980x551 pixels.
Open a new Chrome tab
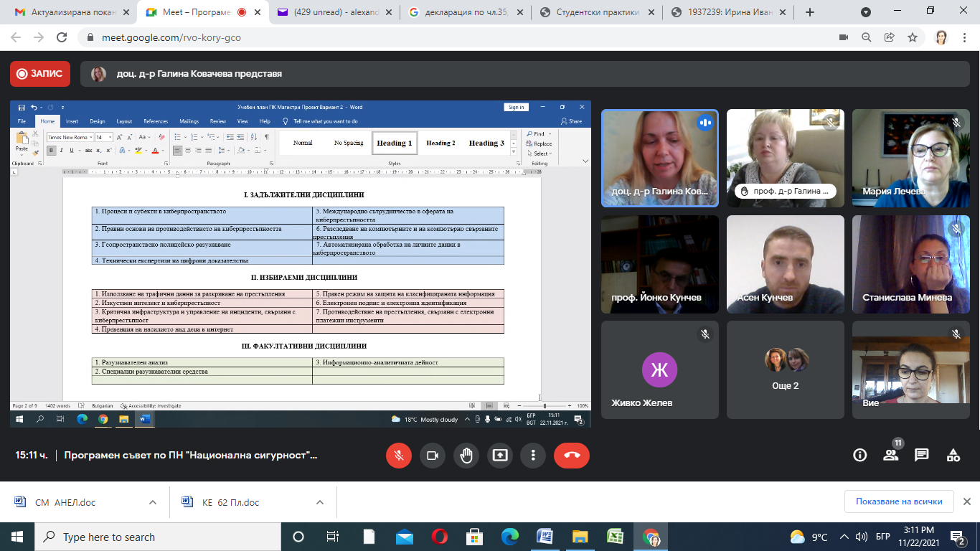pyautogui.click(x=810, y=12)
